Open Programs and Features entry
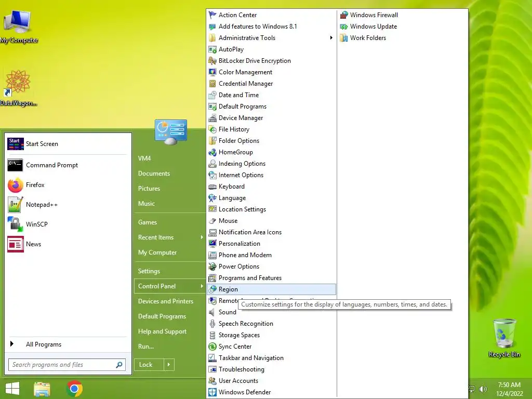The height and width of the screenshot is (399, 532). (x=271, y=278)
